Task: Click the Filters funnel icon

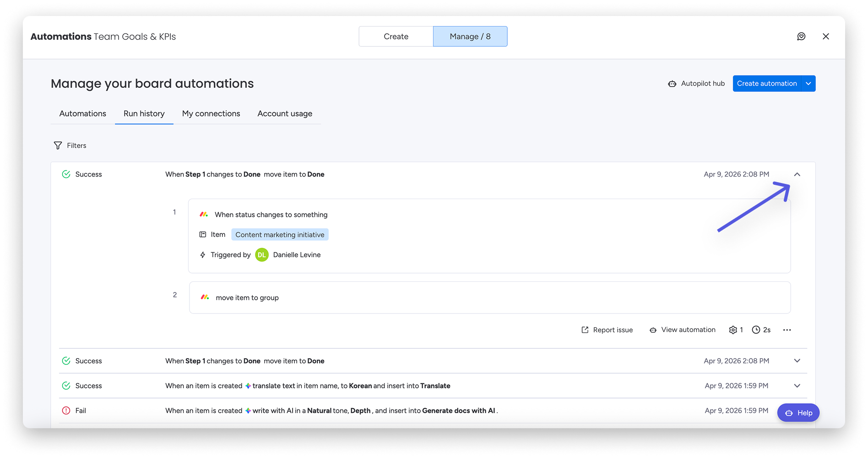Action: [58, 145]
